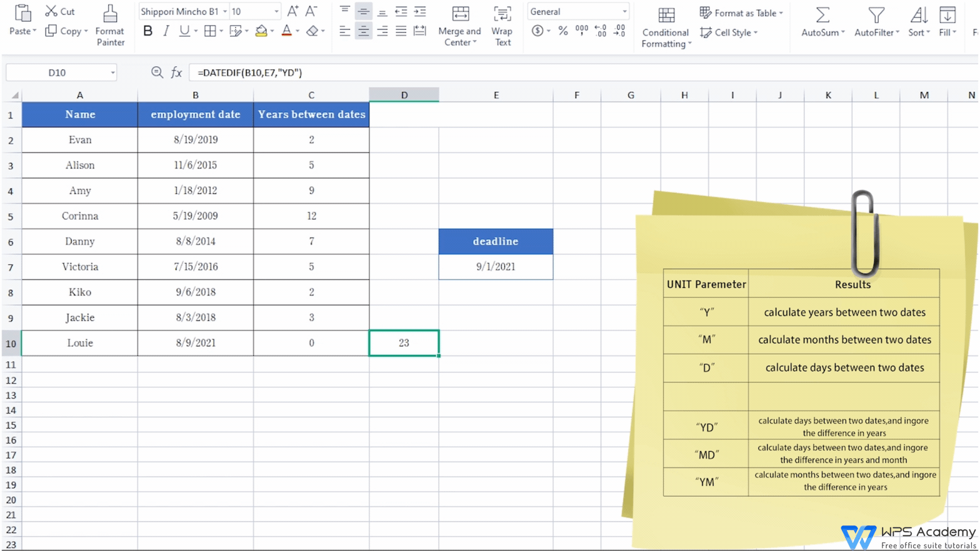
Task: Click the Cut scissors icon
Action: tap(51, 11)
